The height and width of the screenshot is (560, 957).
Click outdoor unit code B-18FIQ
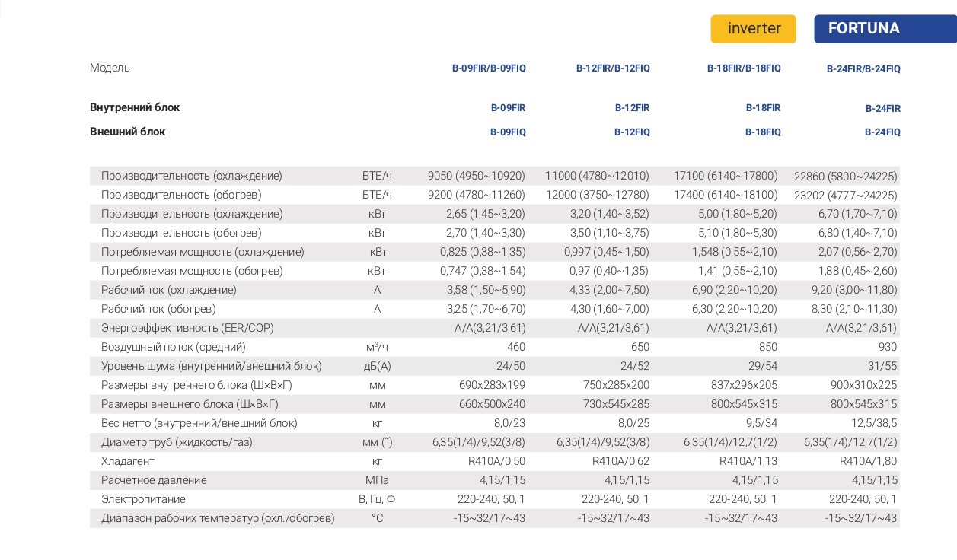click(x=763, y=132)
